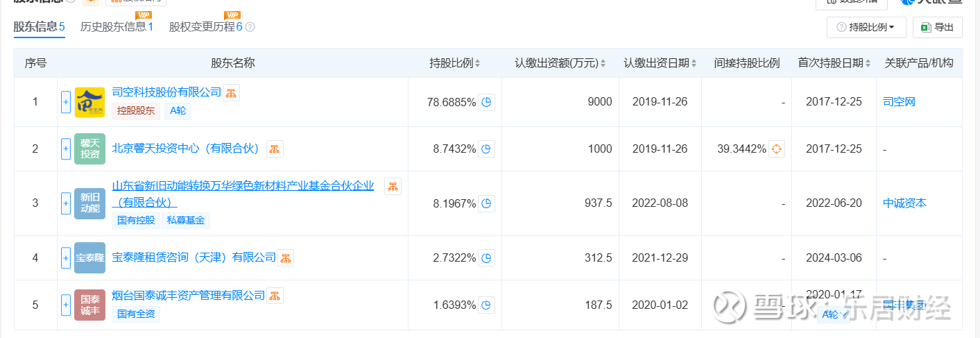Expand row 1 司空科技 details
The height and width of the screenshot is (338, 980).
point(66,102)
